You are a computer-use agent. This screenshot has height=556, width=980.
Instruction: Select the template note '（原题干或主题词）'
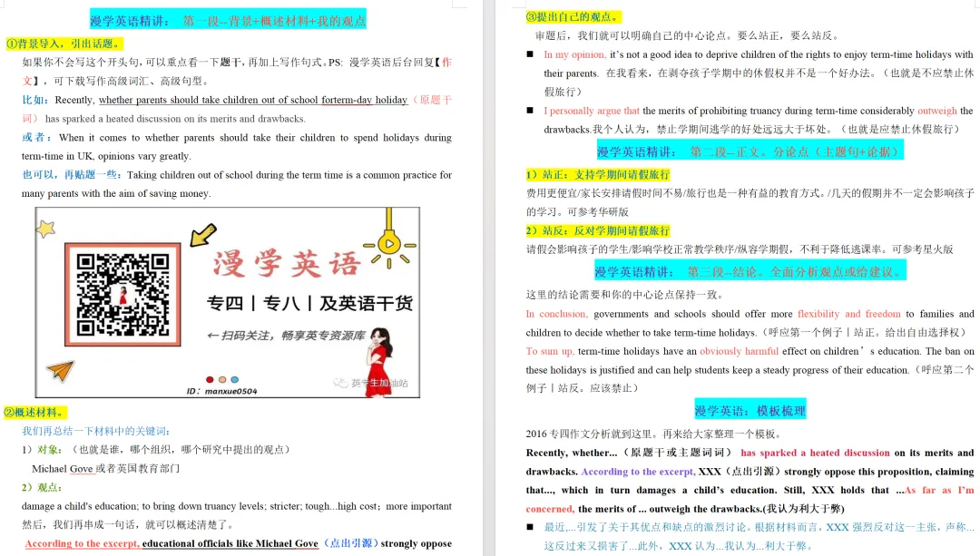pos(677,453)
